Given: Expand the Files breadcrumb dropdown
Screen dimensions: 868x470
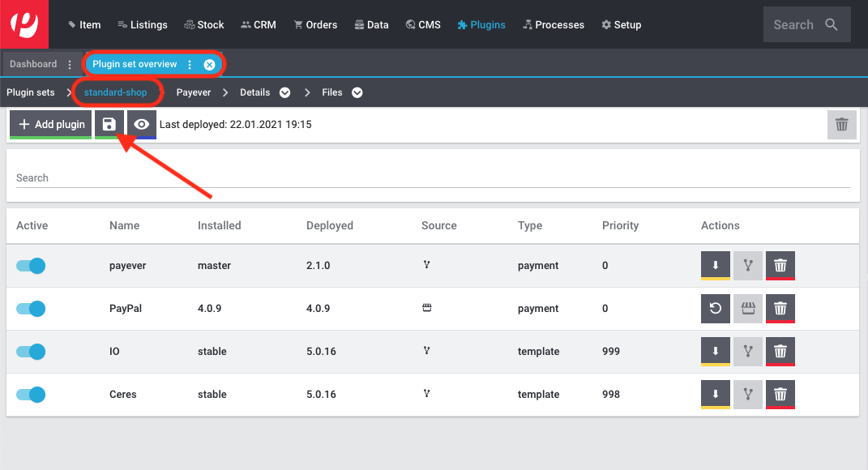Looking at the screenshot, I should click(357, 92).
